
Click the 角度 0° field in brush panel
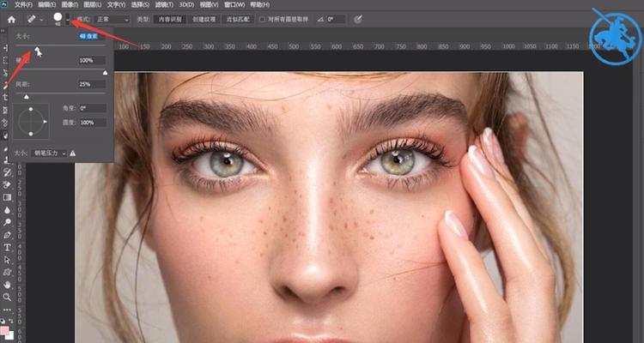(x=93, y=108)
